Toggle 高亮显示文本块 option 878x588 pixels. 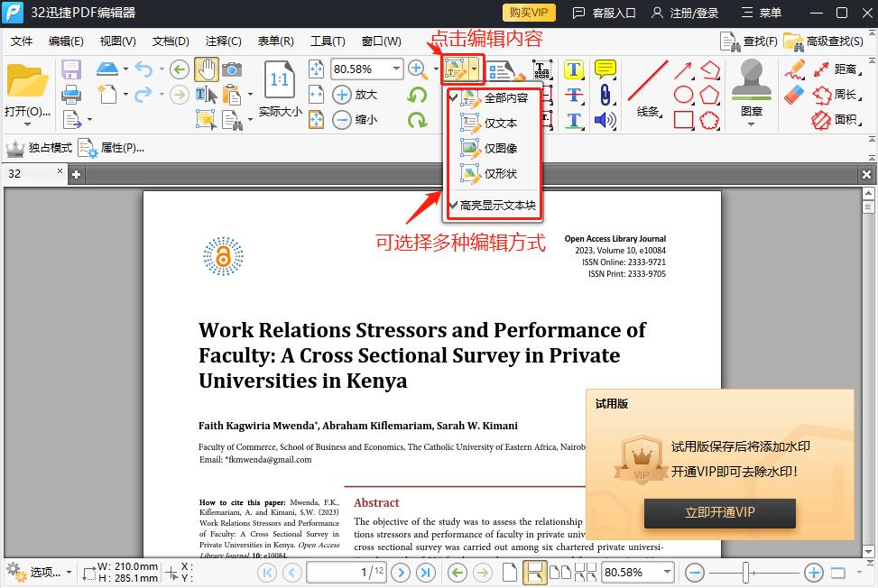coord(494,206)
